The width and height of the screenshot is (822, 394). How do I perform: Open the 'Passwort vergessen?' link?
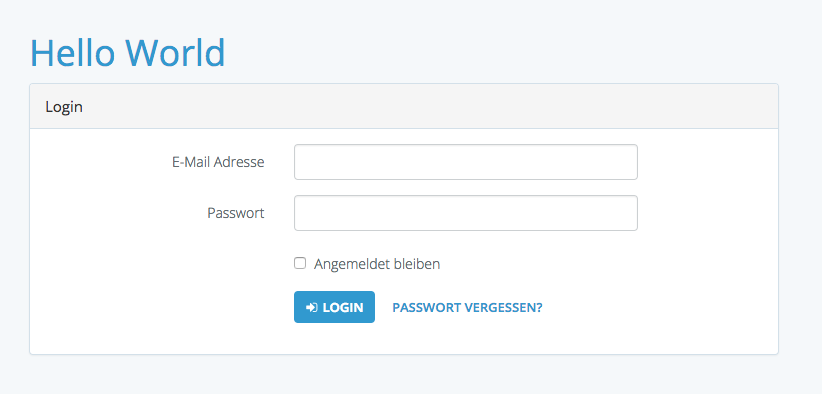(x=467, y=308)
